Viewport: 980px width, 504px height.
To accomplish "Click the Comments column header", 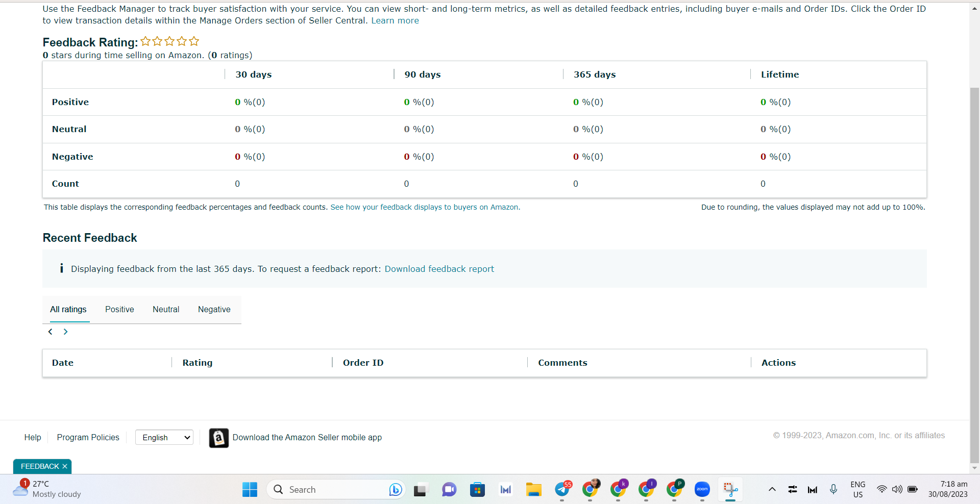I will (562, 363).
